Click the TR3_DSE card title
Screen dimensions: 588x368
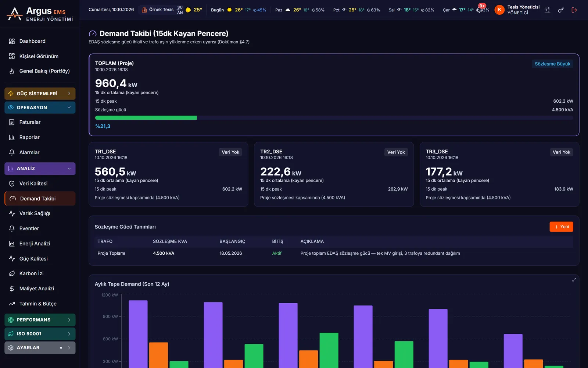click(x=437, y=152)
